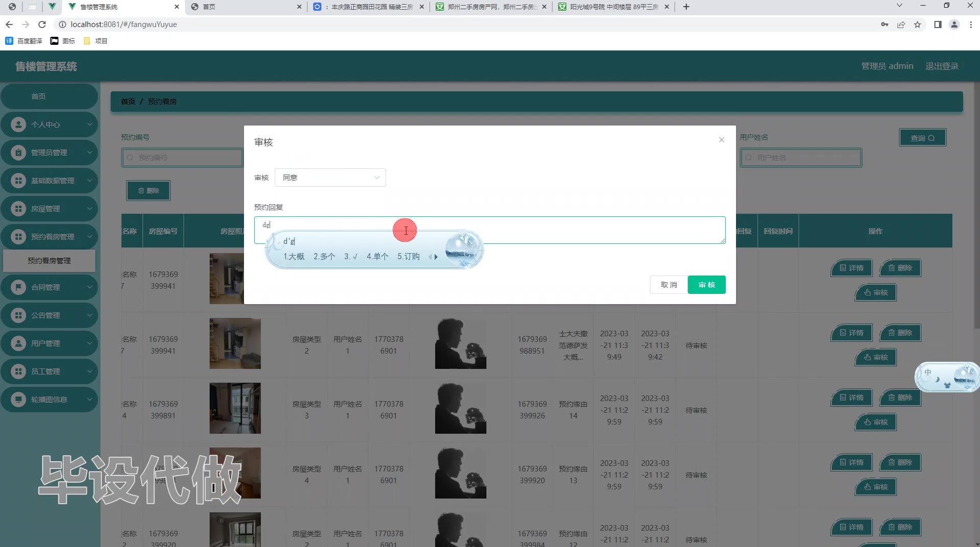Screen dimensions: 980x547
Task: Open a new browser tab
Action: click(686, 7)
